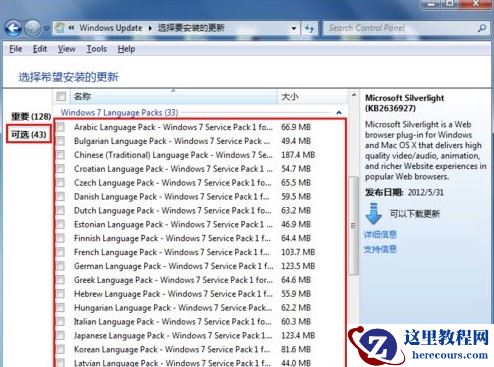Open the View menu
The image size is (494, 367).
tap(66, 49)
